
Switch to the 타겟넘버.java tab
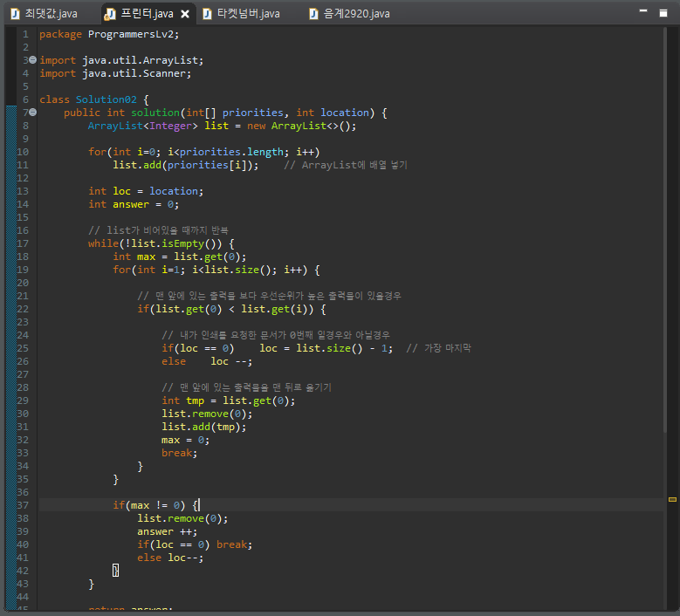pyautogui.click(x=248, y=14)
